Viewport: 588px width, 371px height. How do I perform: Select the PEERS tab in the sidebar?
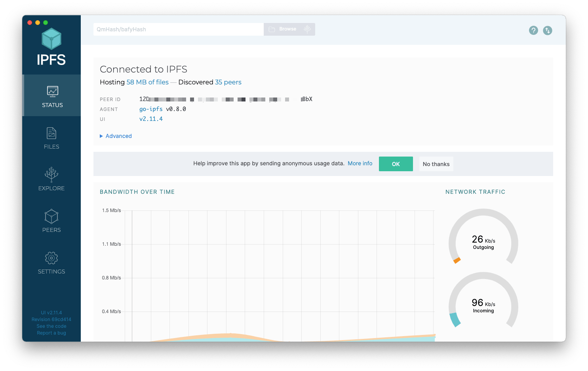coord(51,220)
